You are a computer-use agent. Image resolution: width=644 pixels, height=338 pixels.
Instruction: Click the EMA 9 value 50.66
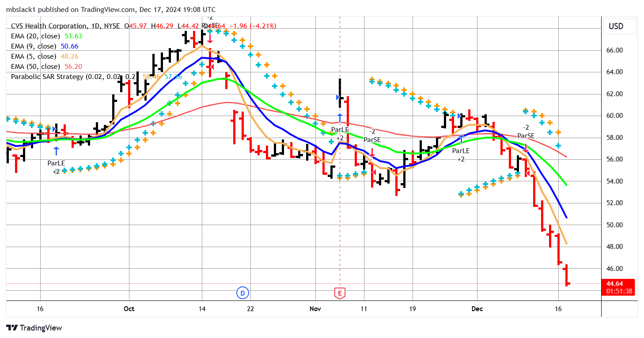tap(69, 46)
